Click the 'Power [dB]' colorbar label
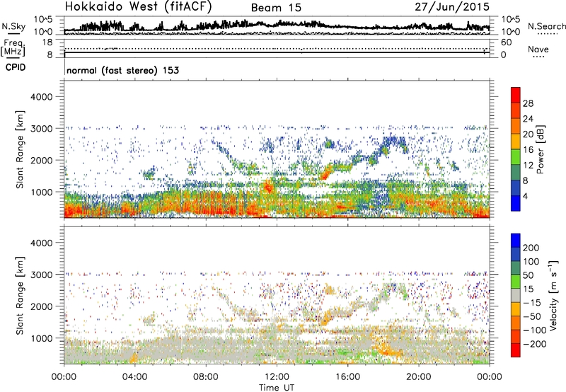This screenshot has width=566, height=392. (541, 149)
